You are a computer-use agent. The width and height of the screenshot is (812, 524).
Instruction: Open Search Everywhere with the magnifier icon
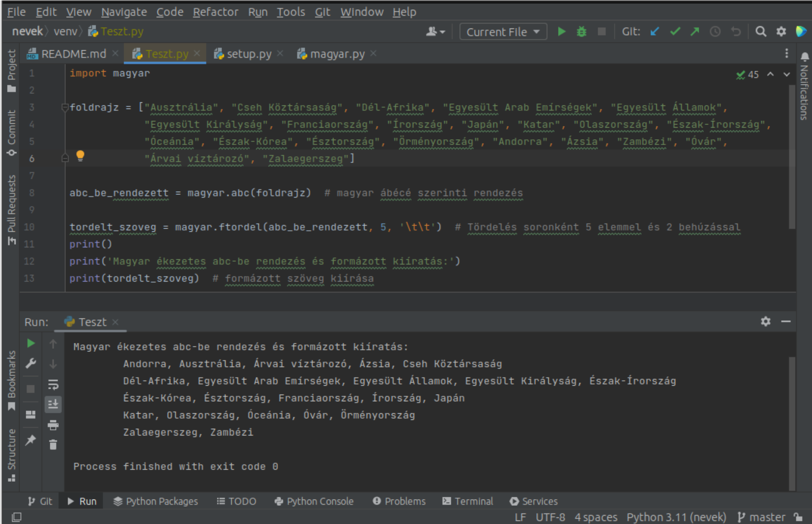click(761, 32)
